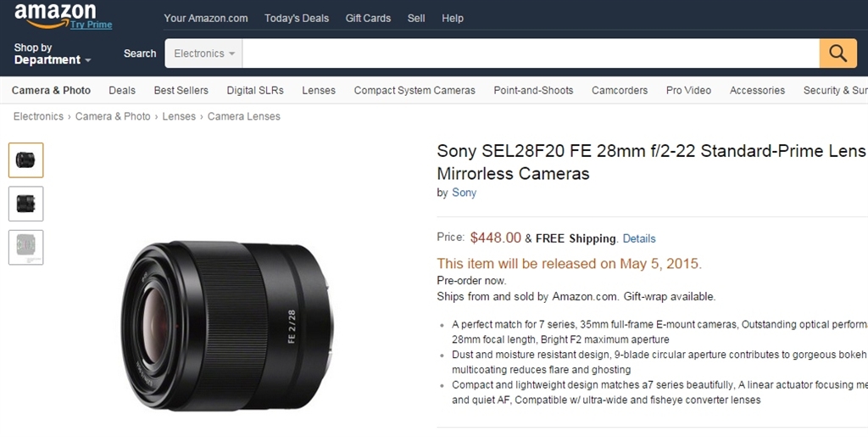The width and height of the screenshot is (868, 437).
Task: Select the Camcorders category tab
Action: coord(620,90)
